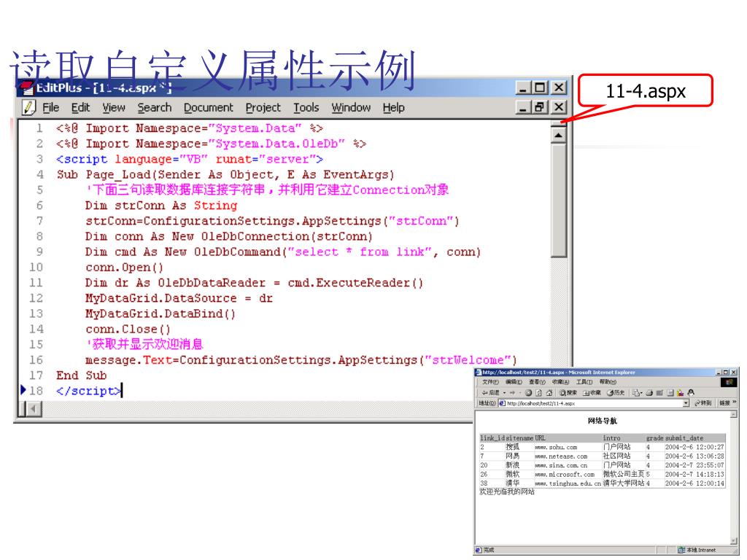Click the IE Search (搜索) button
This screenshot has height=560, width=747.
[568, 393]
